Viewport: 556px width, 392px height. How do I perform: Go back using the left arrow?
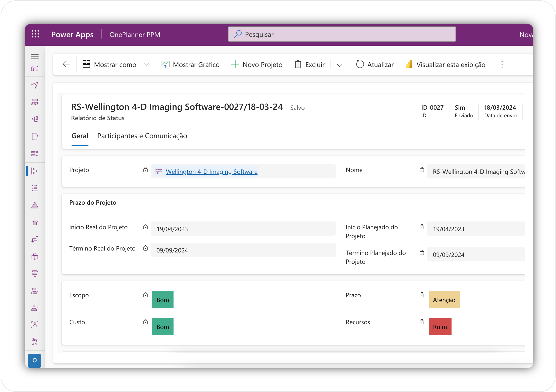tap(66, 64)
